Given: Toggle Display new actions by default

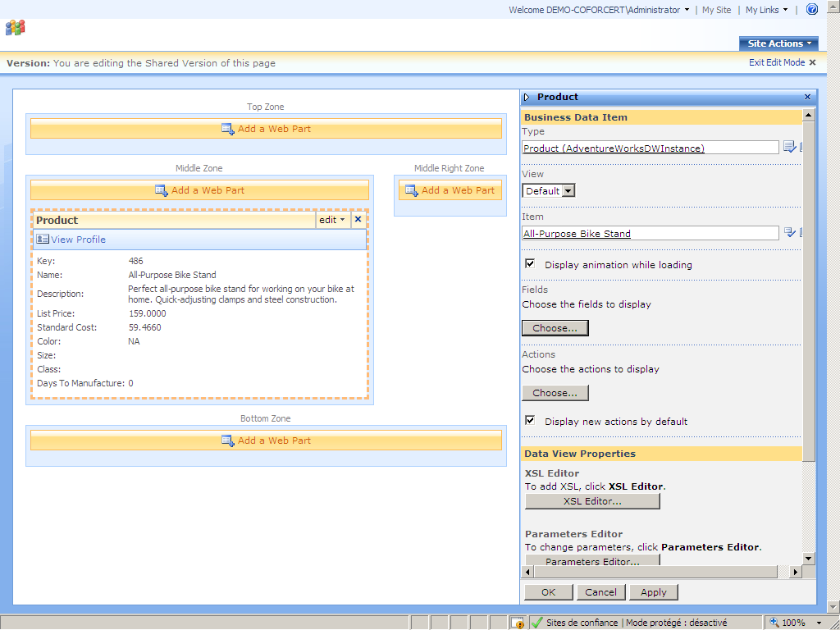Looking at the screenshot, I should point(530,420).
